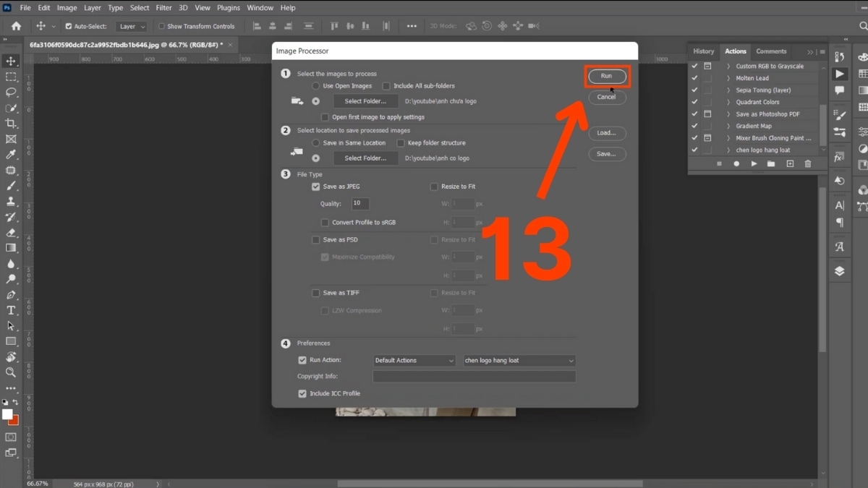Click the Home icon in options bar

[x=16, y=26]
